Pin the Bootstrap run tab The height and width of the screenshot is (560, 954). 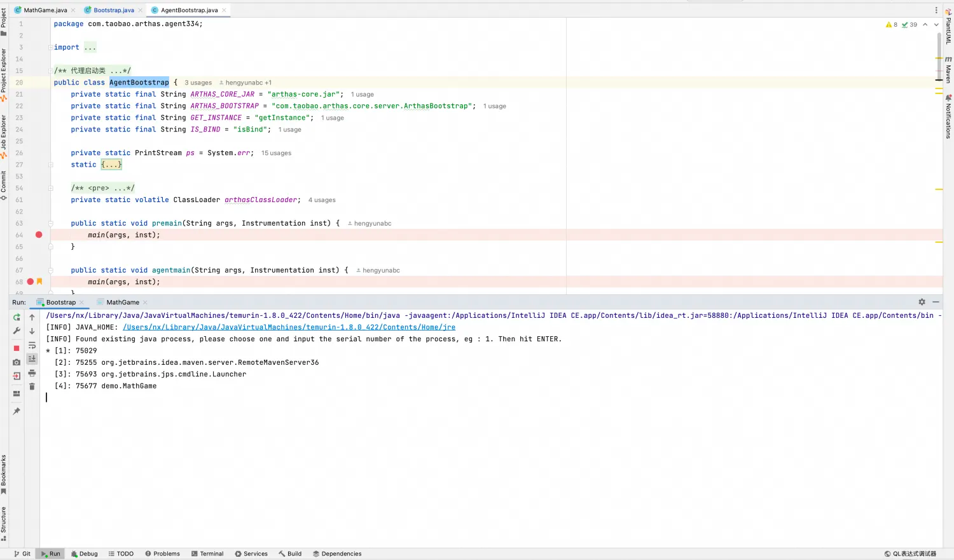[x=17, y=411]
